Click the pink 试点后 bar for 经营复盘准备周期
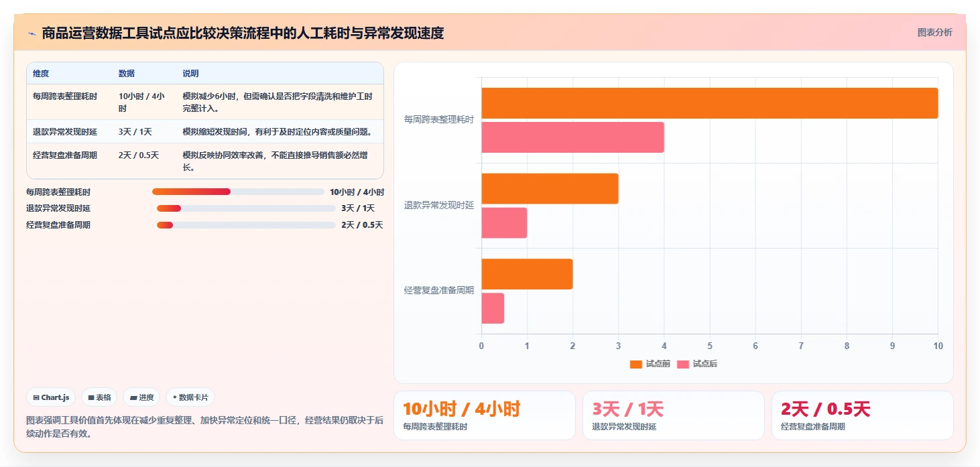The width and height of the screenshot is (980, 467). [493, 308]
